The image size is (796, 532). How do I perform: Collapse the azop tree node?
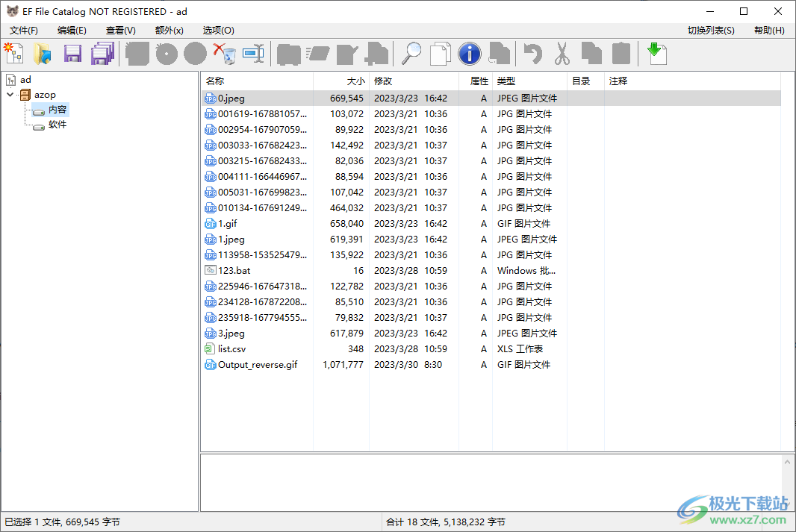[10, 94]
